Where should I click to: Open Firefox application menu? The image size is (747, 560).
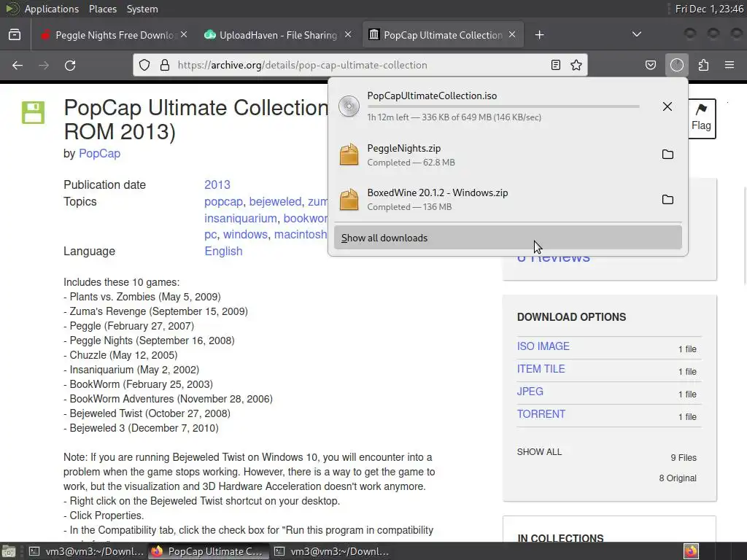coord(729,65)
